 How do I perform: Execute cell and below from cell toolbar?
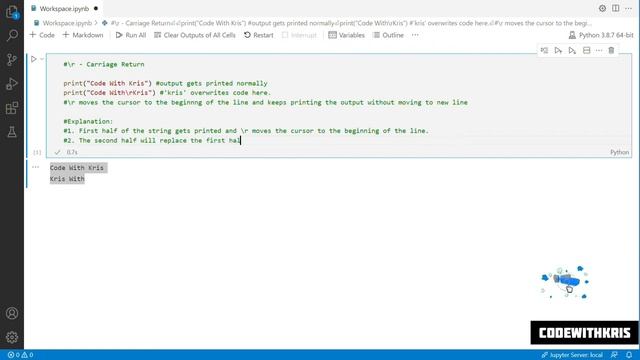(572, 50)
